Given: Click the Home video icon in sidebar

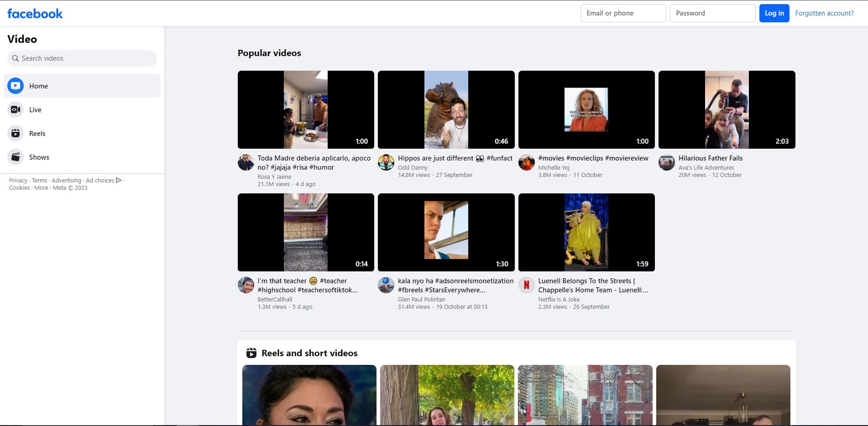Looking at the screenshot, I should click(16, 86).
